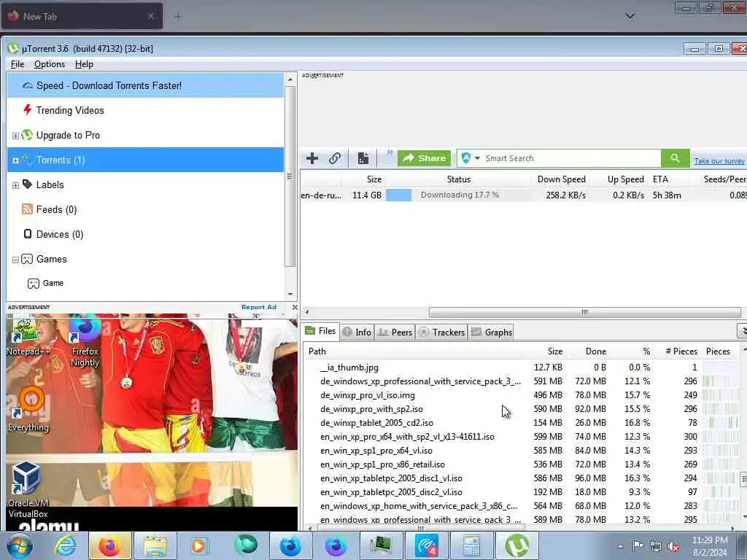Click the Downloading 17.7 % progress bar
Screen dimensions: 747x560
[x=460, y=195]
